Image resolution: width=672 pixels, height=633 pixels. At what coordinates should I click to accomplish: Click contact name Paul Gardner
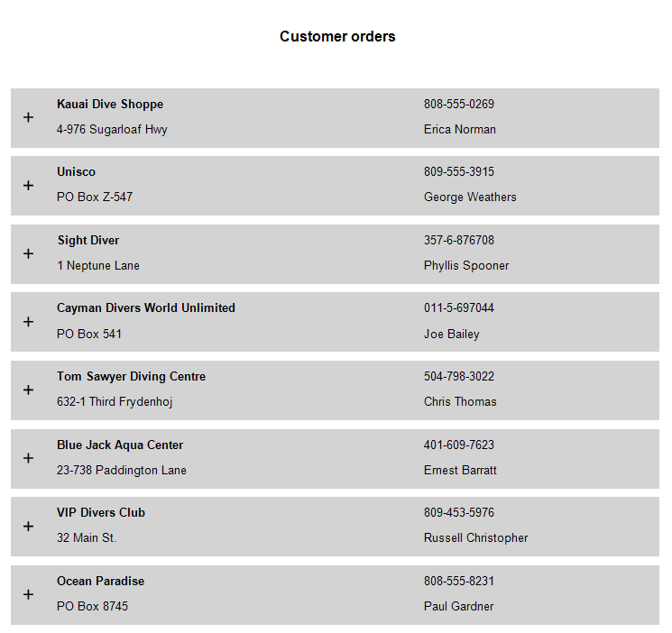click(x=459, y=607)
